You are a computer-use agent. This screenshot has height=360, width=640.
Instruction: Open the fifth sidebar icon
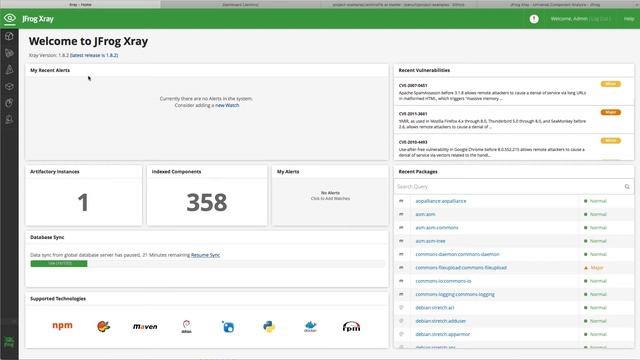click(x=9, y=103)
